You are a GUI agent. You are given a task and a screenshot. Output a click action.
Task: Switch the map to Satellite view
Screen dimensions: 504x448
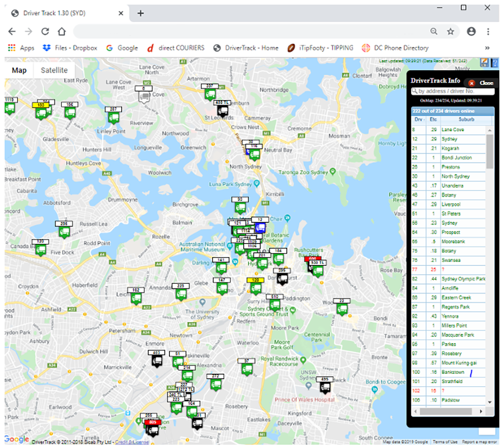[54, 70]
